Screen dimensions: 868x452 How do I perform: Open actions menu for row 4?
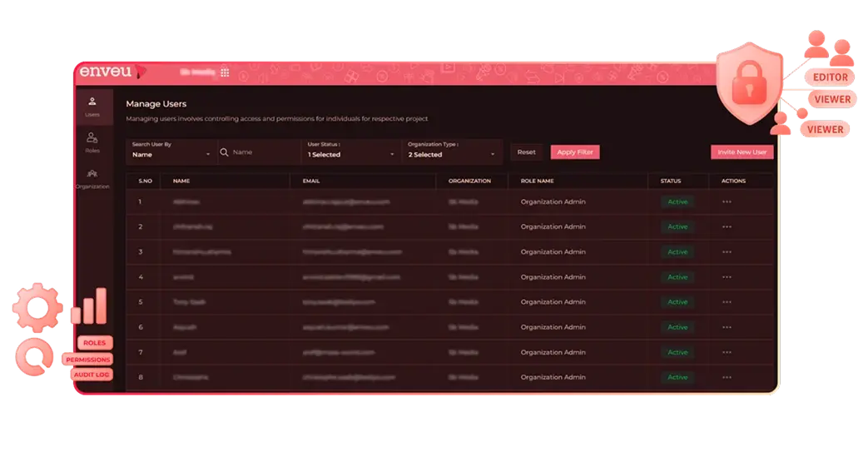[727, 277]
